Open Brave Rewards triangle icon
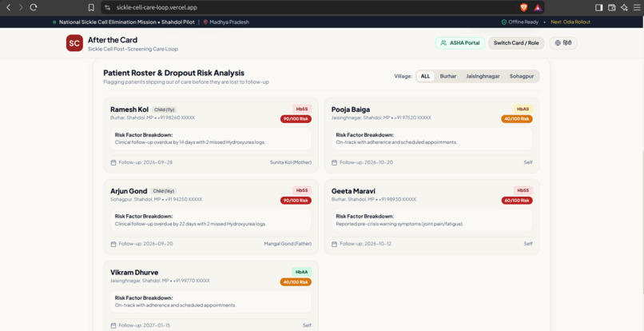 coord(537,7)
